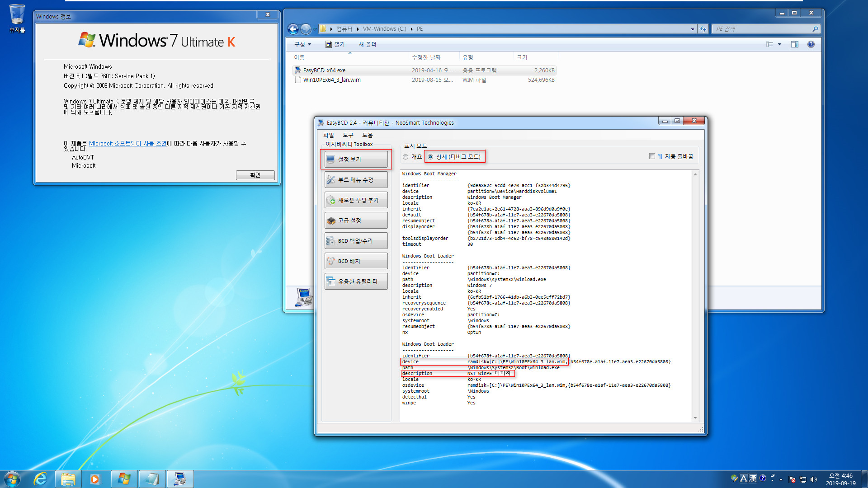The image size is (868, 488).
Task: Open Useful Utilities section in EasyBCD
Action: pyautogui.click(x=356, y=282)
